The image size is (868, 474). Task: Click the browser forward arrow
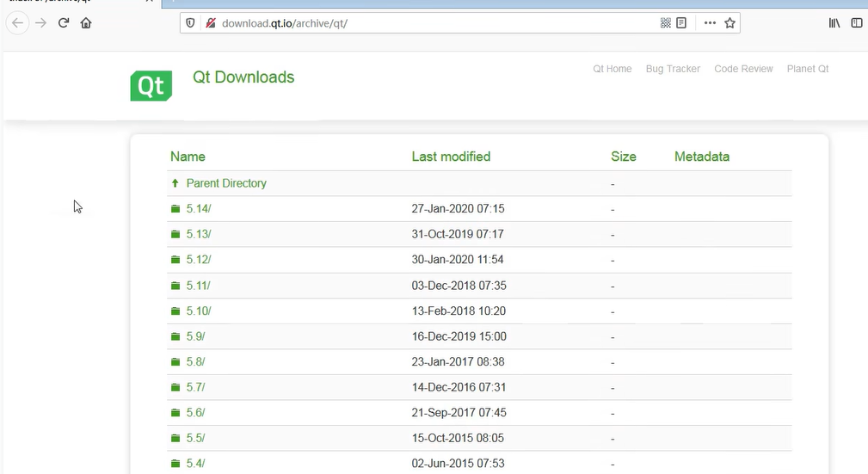click(x=41, y=23)
